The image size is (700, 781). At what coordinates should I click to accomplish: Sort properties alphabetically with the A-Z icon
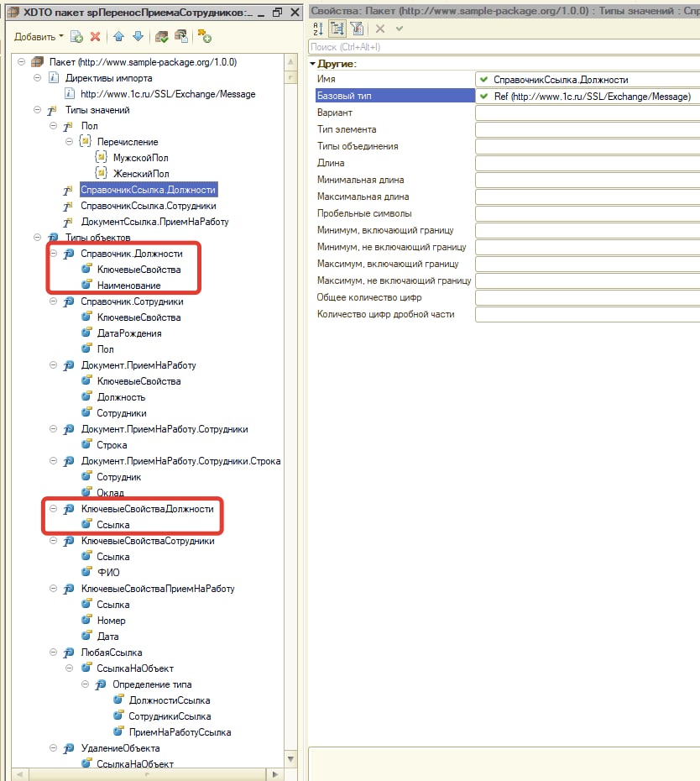tap(319, 29)
